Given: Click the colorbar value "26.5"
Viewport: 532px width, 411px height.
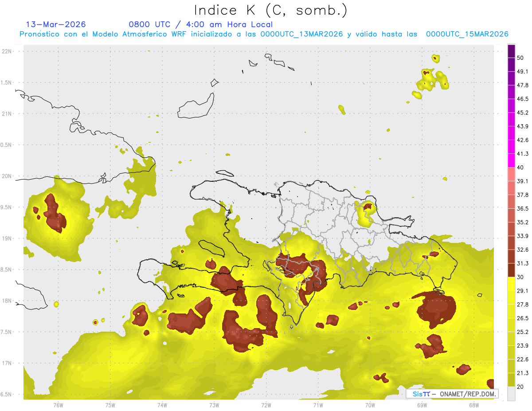Looking at the screenshot, I should [x=522, y=318].
